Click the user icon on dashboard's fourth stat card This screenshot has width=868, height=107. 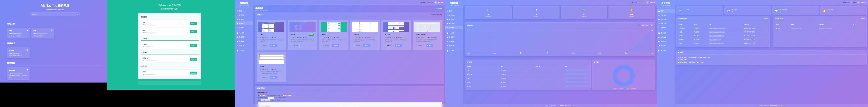[x=824, y=11]
